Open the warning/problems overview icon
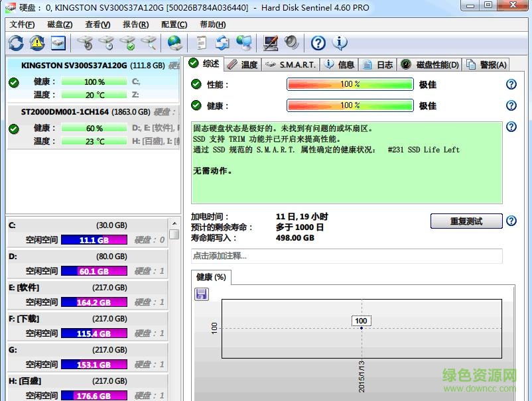This screenshot has height=401, width=532. (x=36, y=42)
